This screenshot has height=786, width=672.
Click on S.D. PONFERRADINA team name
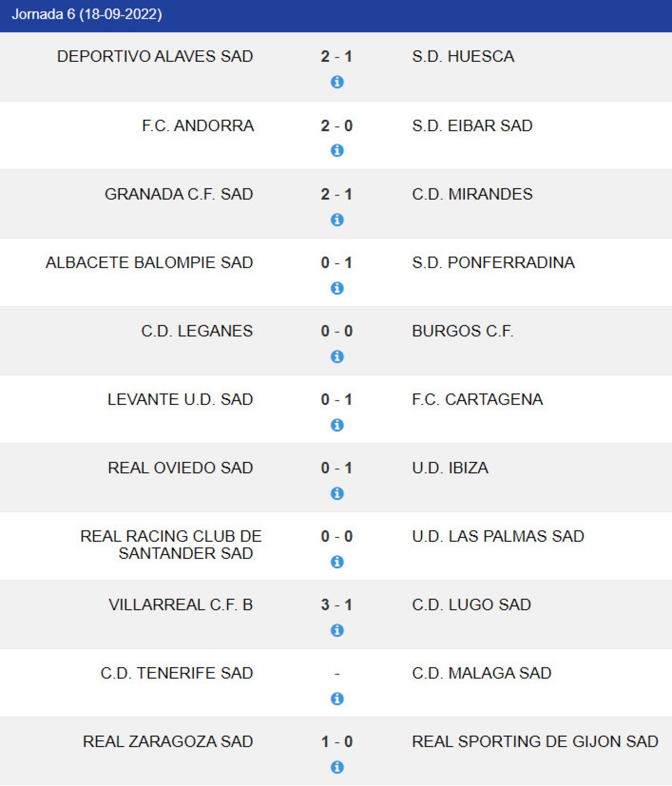coord(493,263)
